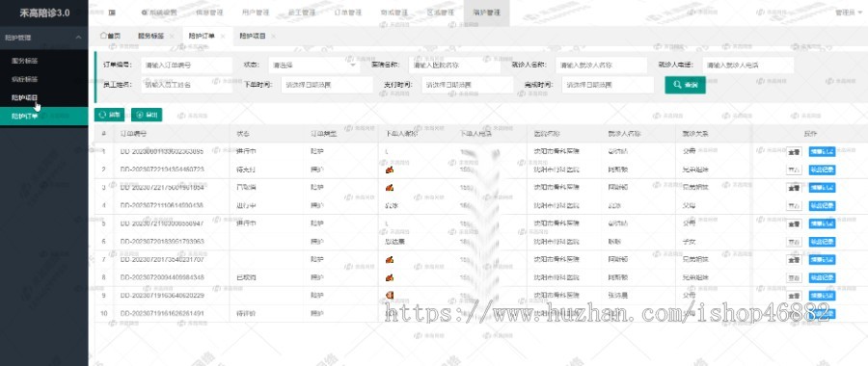Image resolution: width=868 pixels, height=366 pixels.
Task: Click the blue record button in row 5
Action: point(822,223)
